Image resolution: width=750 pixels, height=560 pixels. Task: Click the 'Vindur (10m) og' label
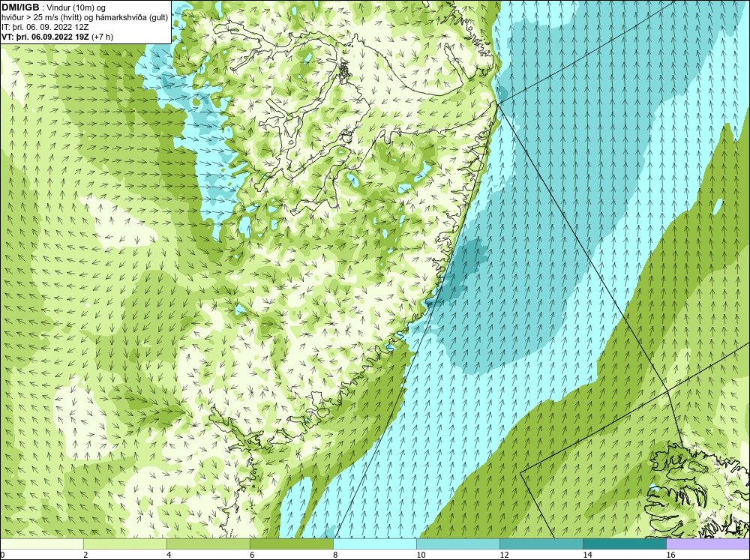point(77,8)
